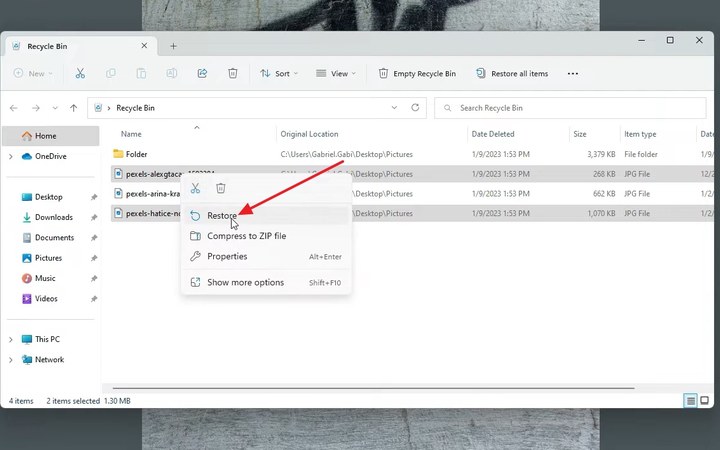The width and height of the screenshot is (720, 450).
Task: Open Downloads in the navigation pane
Action: pos(54,217)
